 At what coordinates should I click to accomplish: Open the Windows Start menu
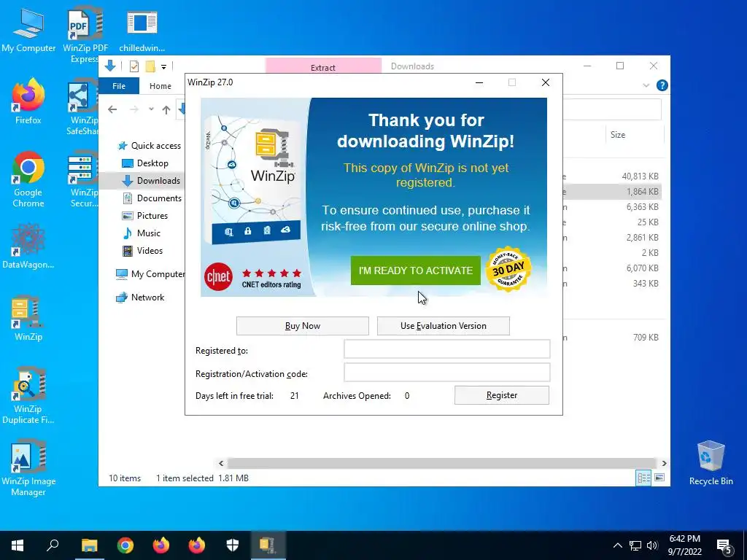tap(18, 545)
